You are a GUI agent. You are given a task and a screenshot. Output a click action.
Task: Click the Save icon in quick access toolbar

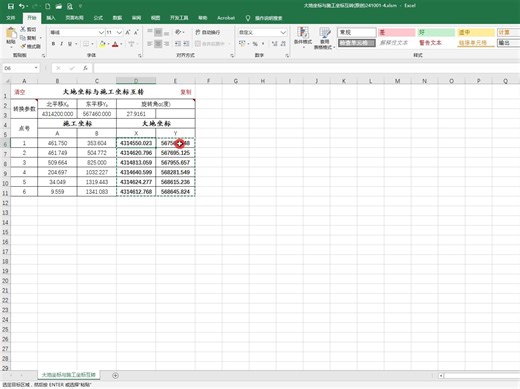pos(11,6)
